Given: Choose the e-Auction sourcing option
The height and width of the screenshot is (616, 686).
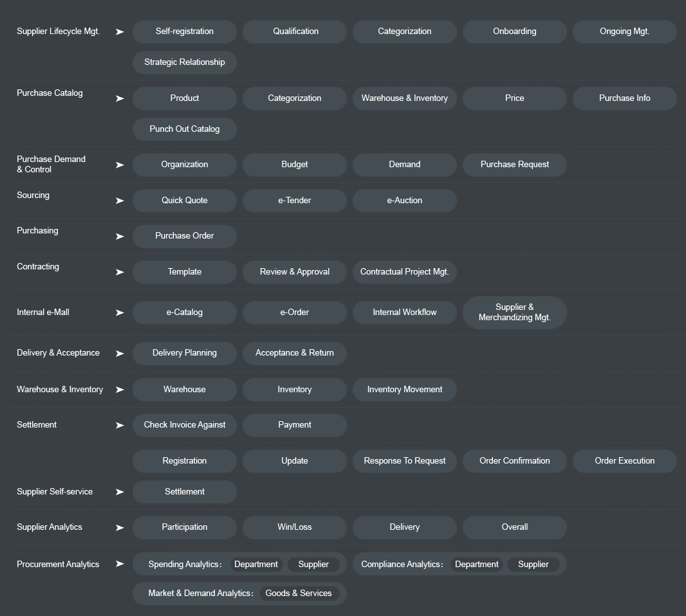Looking at the screenshot, I should point(405,201).
